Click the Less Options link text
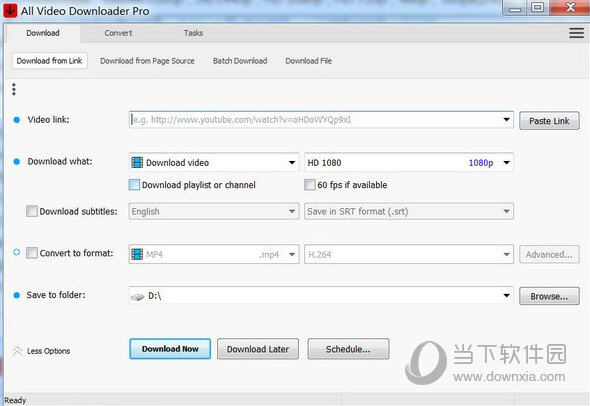The width and height of the screenshot is (590, 406). [x=49, y=351]
